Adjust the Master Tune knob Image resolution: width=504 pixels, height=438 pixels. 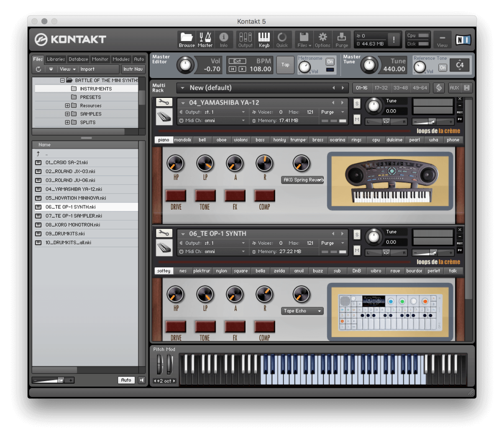click(x=368, y=65)
